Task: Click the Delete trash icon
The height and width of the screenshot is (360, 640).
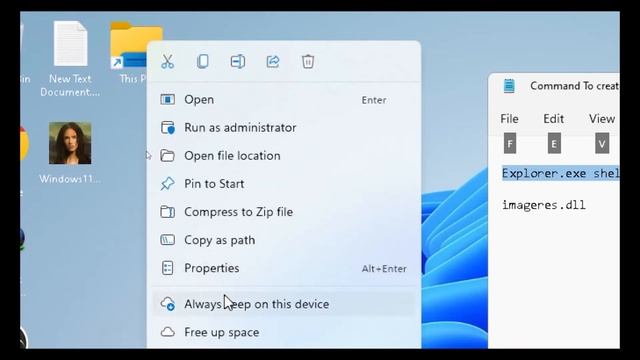Action: tap(308, 62)
